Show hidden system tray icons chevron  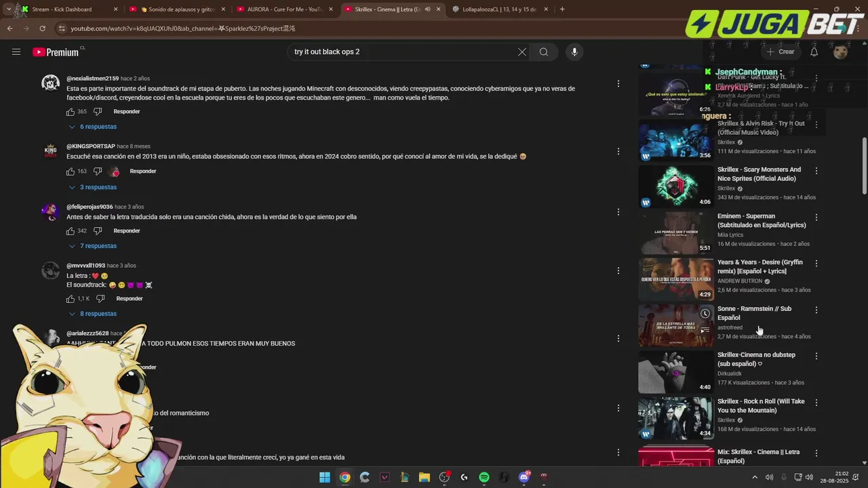tap(755, 477)
